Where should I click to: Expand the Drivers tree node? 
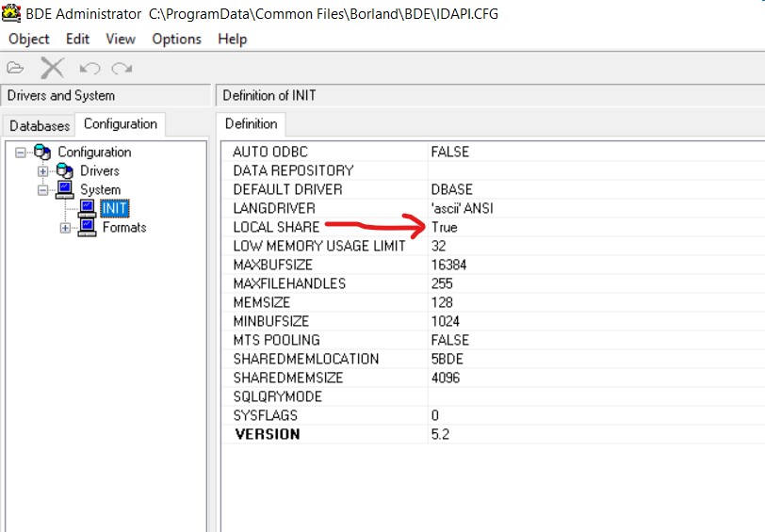click(x=42, y=170)
